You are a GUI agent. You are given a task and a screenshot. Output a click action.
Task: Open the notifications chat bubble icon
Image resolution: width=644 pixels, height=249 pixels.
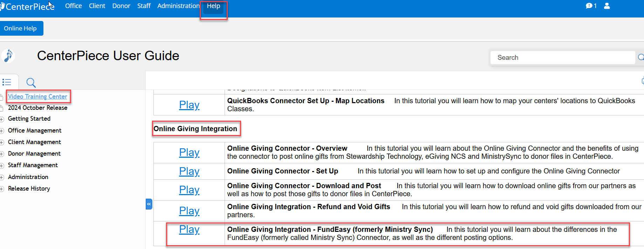(x=589, y=6)
